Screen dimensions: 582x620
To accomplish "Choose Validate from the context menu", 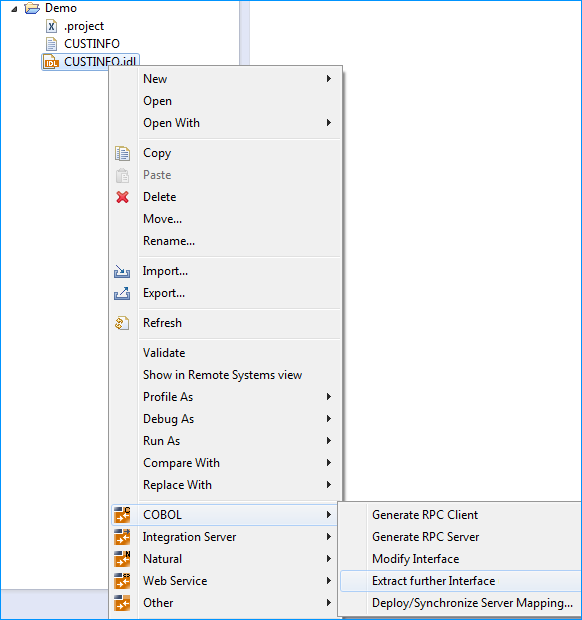I will pyautogui.click(x=164, y=353).
